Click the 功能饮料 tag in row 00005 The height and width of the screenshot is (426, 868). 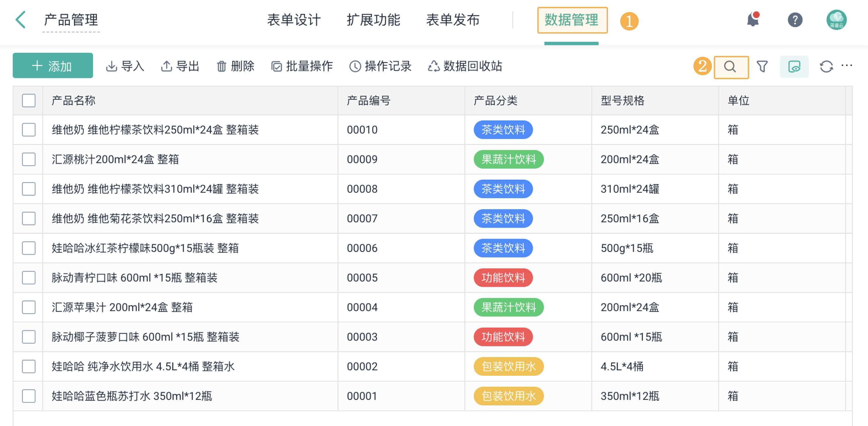(503, 278)
